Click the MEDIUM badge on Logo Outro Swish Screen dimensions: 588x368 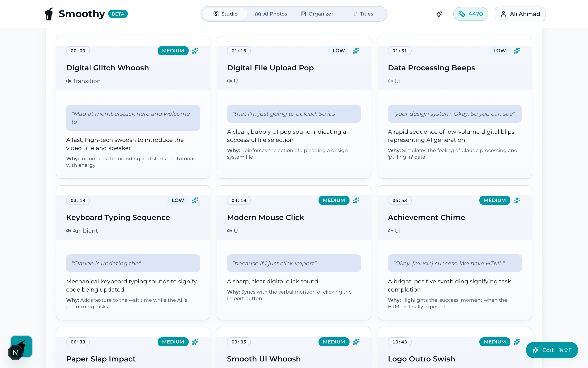(495, 342)
